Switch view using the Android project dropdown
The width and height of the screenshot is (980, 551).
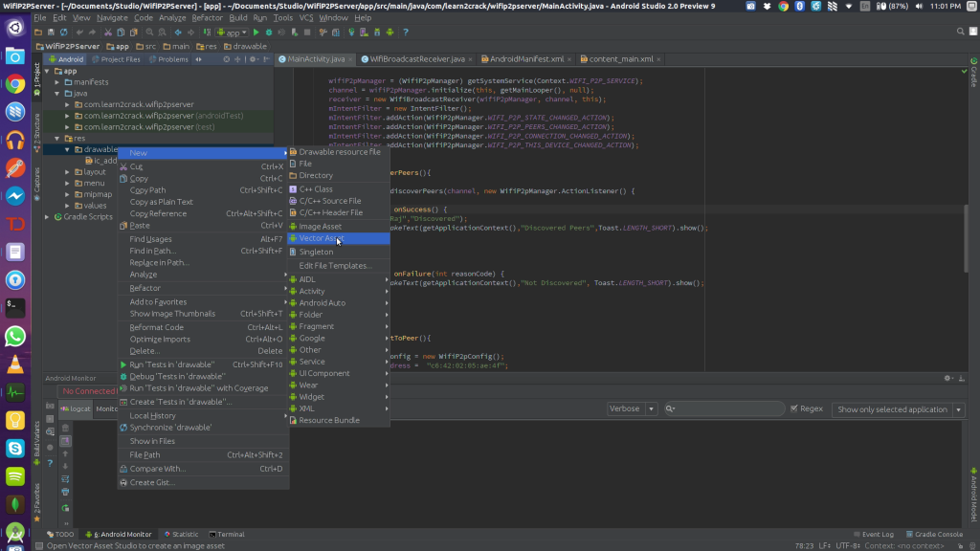tap(65, 58)
